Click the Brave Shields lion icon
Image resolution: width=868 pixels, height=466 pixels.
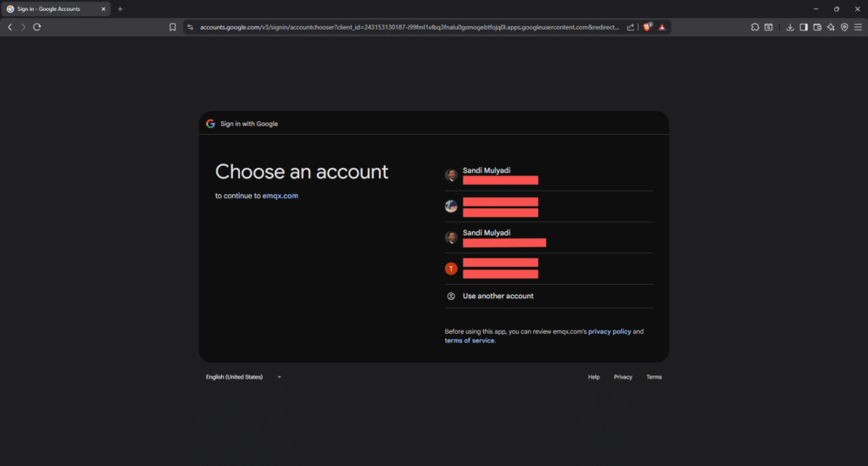coord(647,27)
